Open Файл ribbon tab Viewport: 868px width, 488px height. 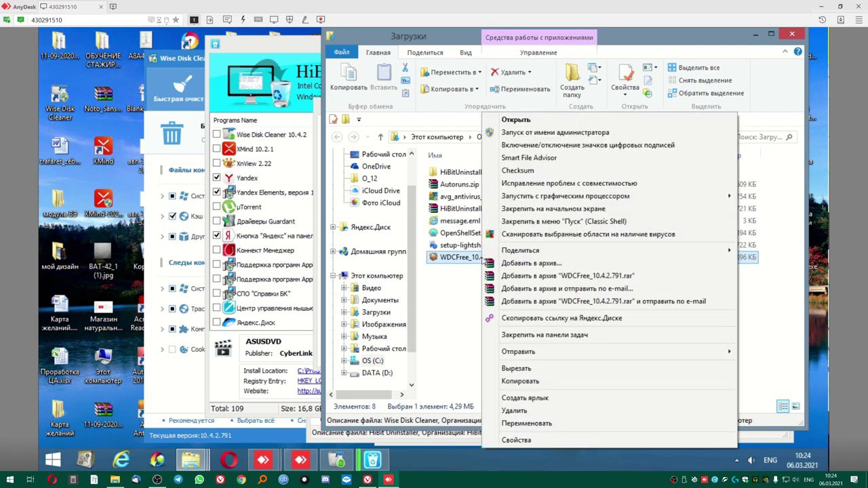(342, 52)
